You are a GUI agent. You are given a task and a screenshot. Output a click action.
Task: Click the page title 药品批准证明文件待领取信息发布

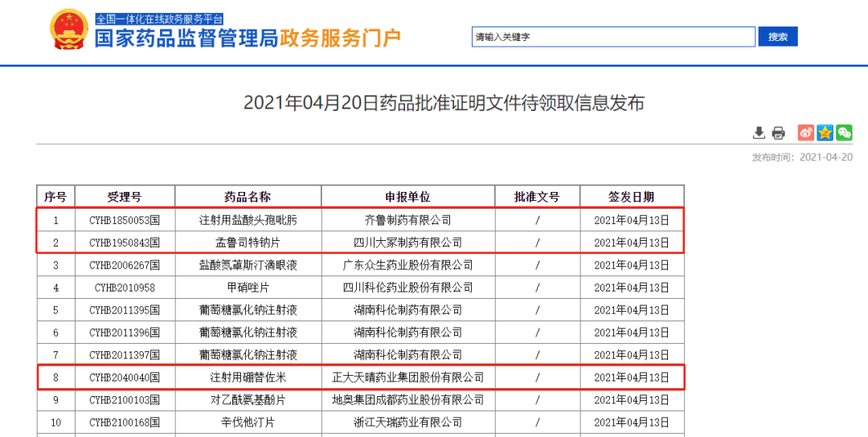[444, 103]
